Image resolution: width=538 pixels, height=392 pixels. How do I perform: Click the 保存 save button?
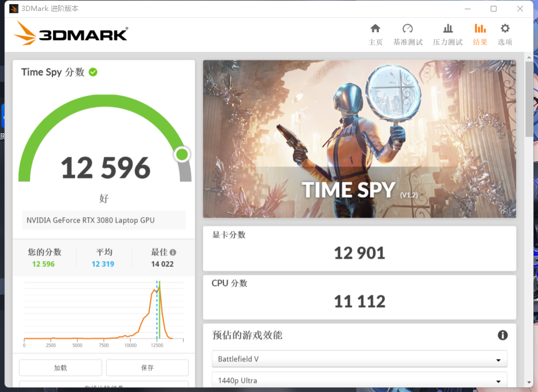147,368
